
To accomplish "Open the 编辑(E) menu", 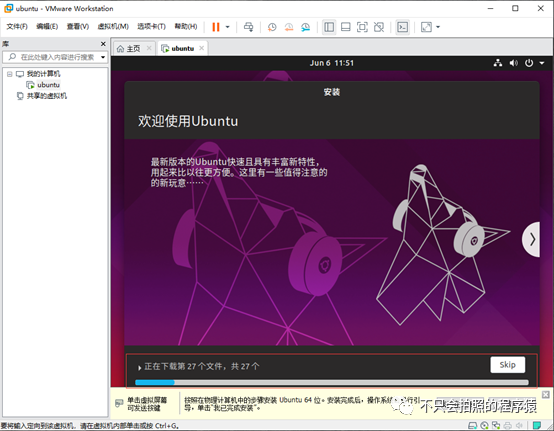I will pos(47,26).
